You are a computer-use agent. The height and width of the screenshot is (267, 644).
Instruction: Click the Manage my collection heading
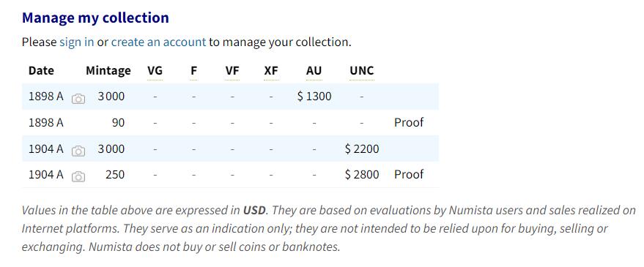click(95, 18)
